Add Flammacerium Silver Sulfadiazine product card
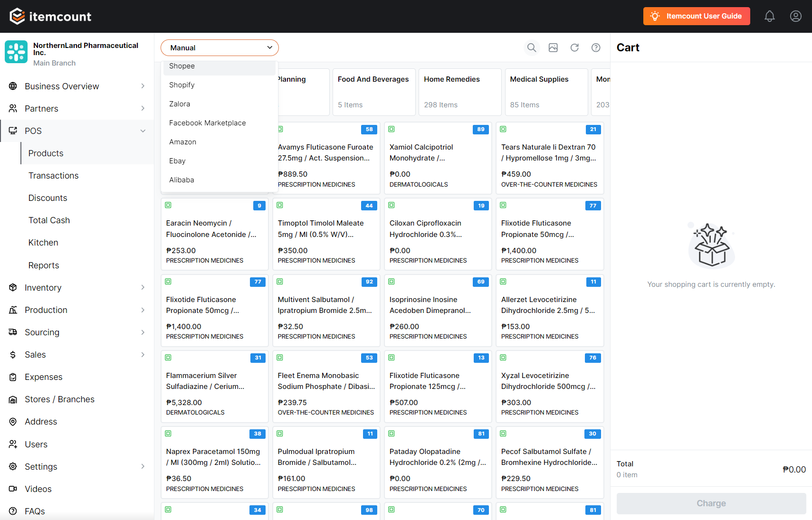 coord(215,387)
